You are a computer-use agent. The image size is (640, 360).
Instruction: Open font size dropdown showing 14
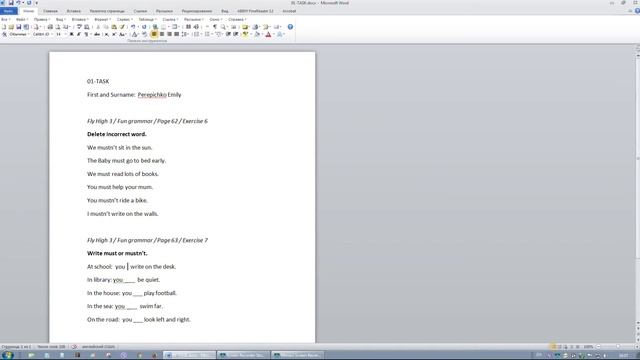click(60, 34)
